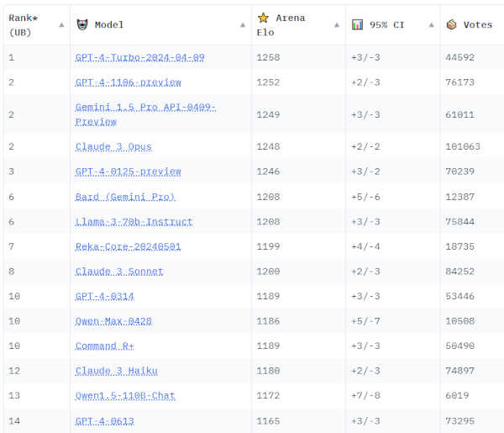Open GPT-4-Turbo-2024-04-09 model link
This screenshot has height=433, width=504.
pos(139,57)
